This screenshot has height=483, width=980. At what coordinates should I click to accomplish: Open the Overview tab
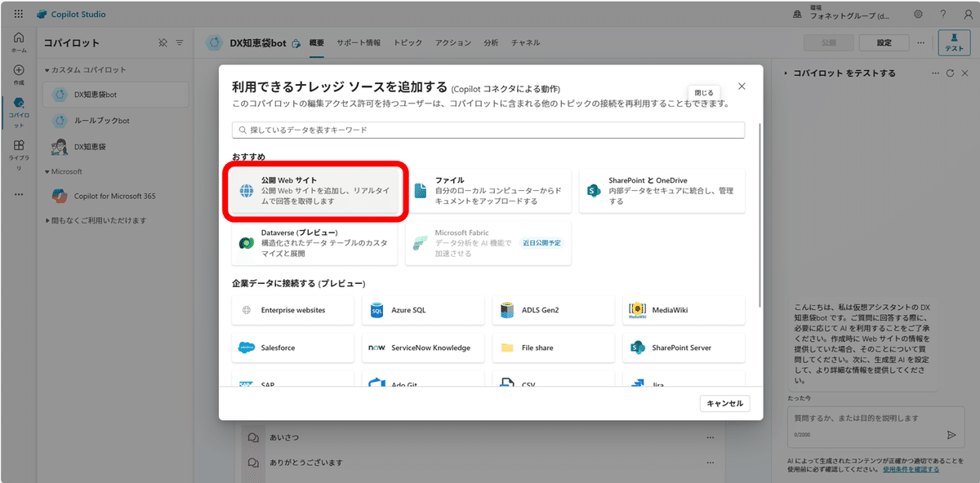pyautogui.click(x=317, y=42)
